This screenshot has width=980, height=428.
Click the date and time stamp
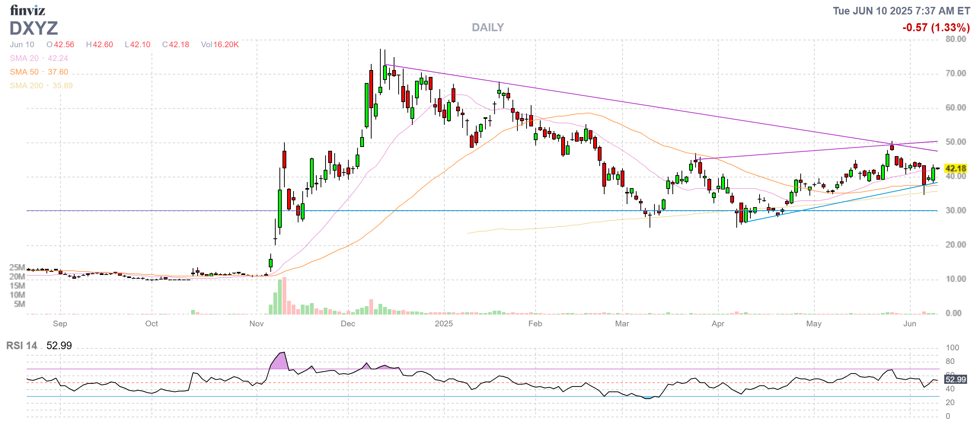(x=901, y=11)
